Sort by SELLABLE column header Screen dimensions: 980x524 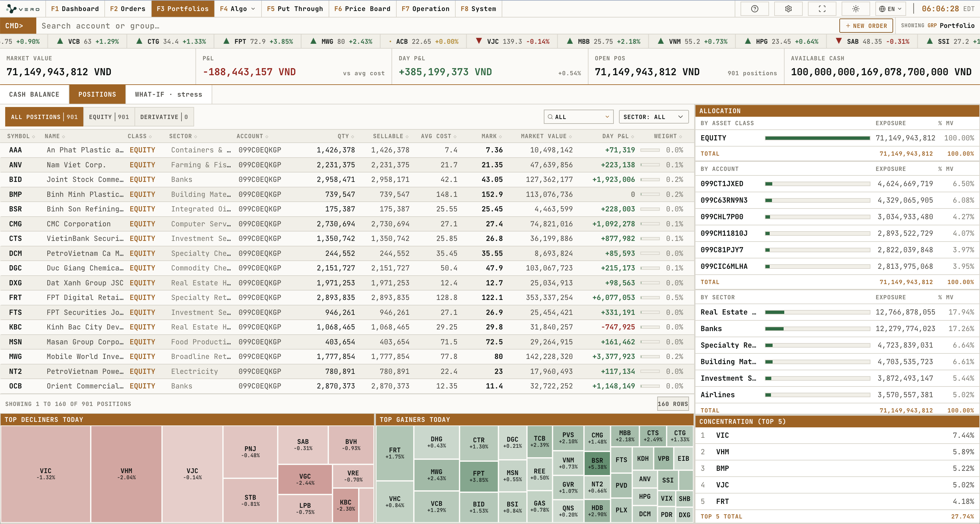391,136
